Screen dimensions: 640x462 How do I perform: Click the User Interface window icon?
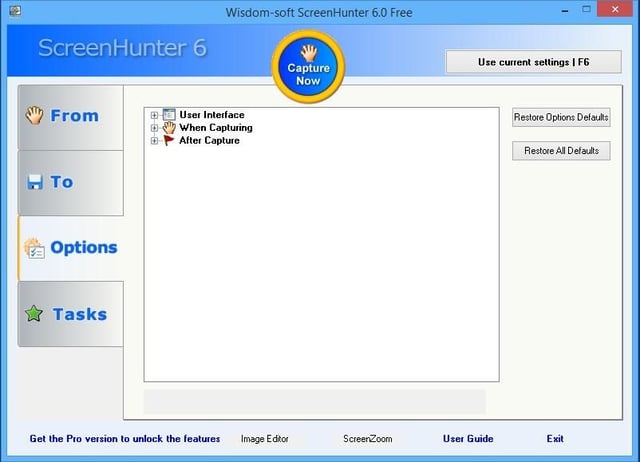click(169, 115)
